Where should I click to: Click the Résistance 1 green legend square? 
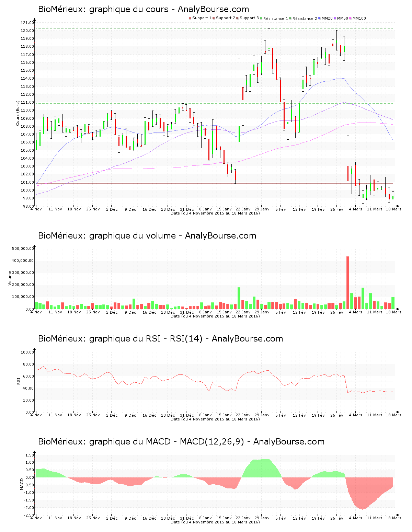(x=261, y=18)
